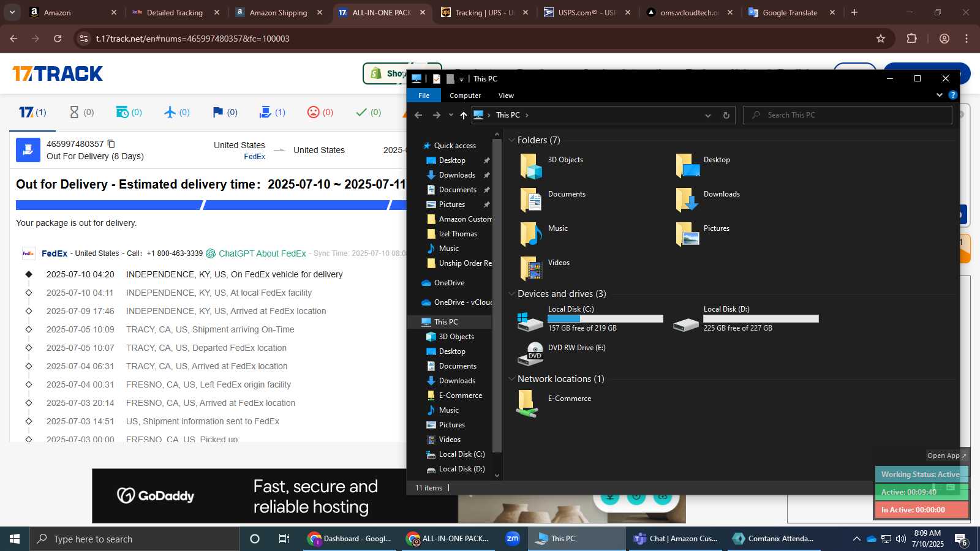Select the All packages tab in 17TRACK
Image resolution: width=980 pixels, height=551 pixels.
32,112
